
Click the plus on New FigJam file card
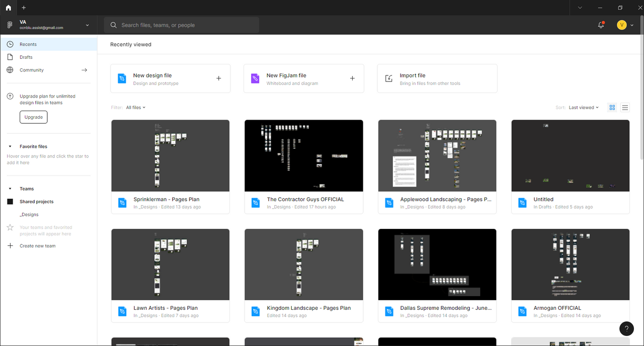pyautogui.click(x=352, y=78)
